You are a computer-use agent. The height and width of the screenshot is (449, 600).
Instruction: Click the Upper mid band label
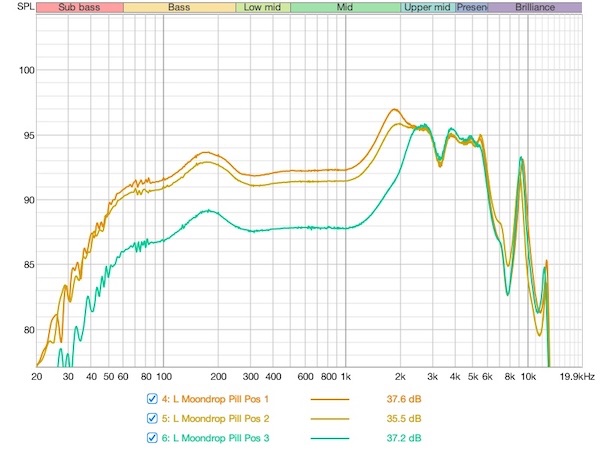(427, 7)
